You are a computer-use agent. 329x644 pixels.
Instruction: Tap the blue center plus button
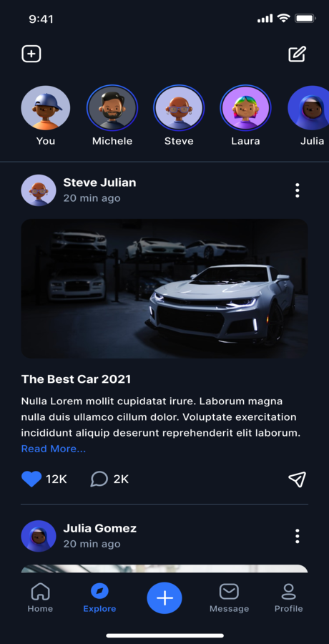click(164, 598)
